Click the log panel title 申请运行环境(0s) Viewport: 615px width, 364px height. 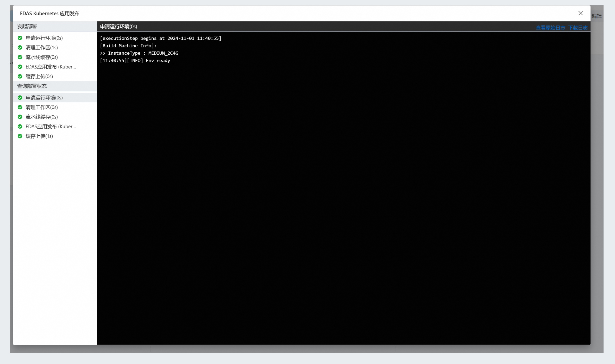point(118,27)
